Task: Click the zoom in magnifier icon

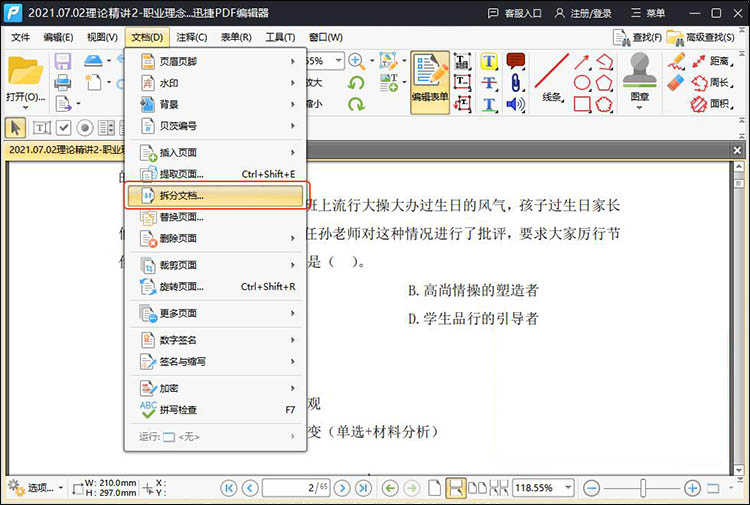Action: pyautogui.click(x=356, y=61)
